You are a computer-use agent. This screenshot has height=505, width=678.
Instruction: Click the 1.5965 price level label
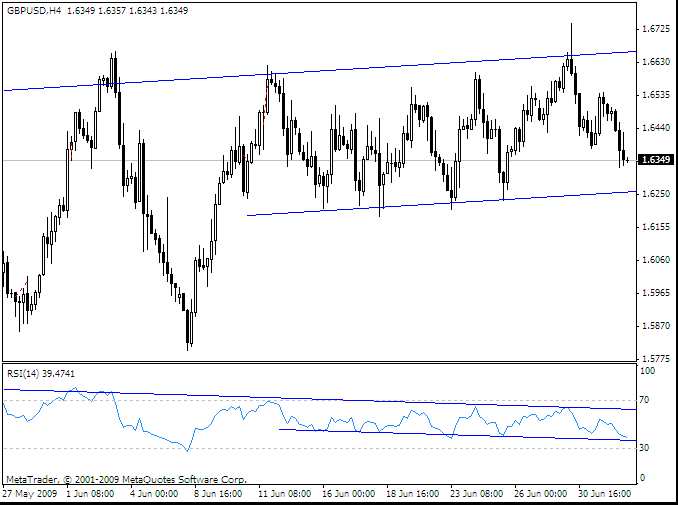656,293
